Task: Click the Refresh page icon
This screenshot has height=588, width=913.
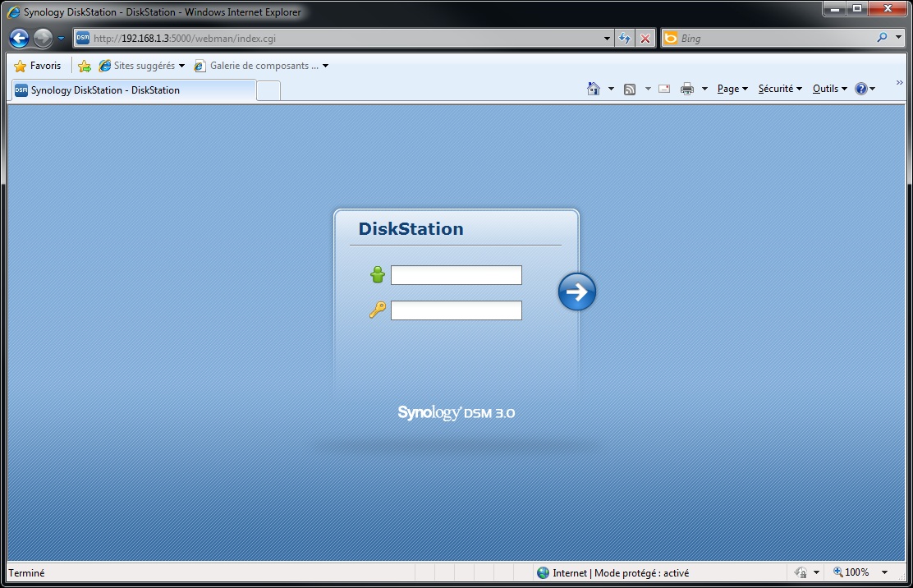Action: coord(625,39)
